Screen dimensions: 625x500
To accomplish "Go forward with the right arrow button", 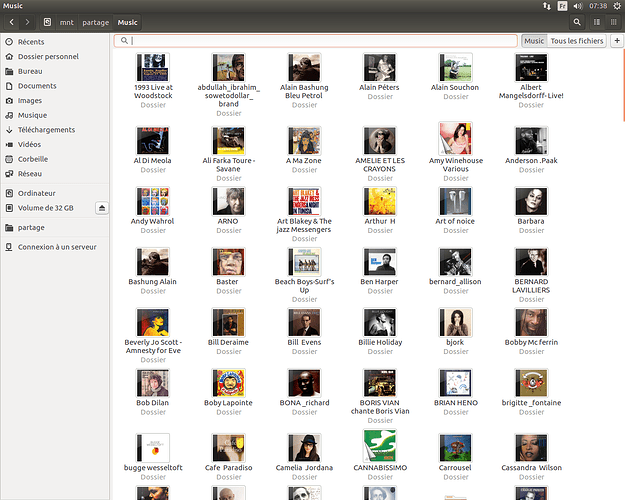I will pos(27,22).
